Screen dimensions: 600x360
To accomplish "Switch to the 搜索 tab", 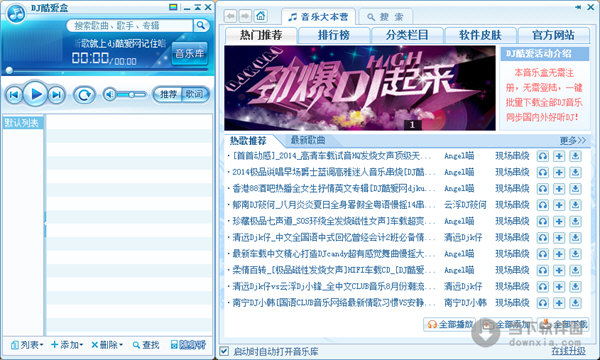I will (x=386, y=17).
